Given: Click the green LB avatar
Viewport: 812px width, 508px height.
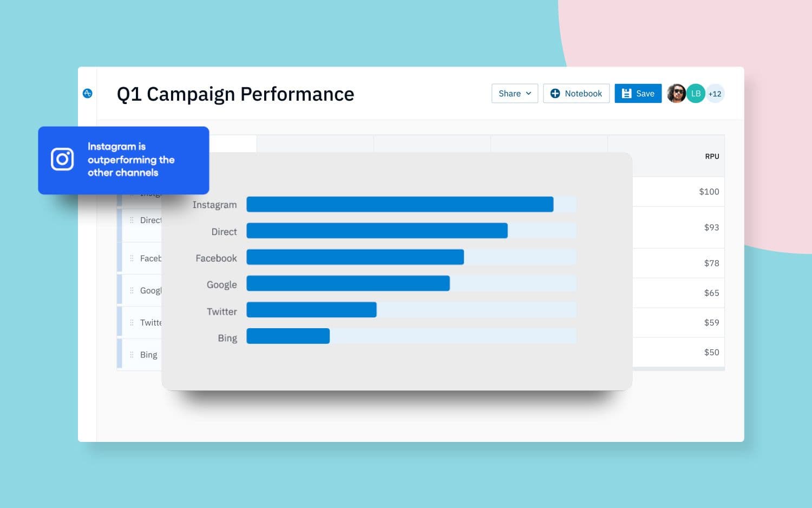Looking at the screenshot, I should [x=696, y=93].
